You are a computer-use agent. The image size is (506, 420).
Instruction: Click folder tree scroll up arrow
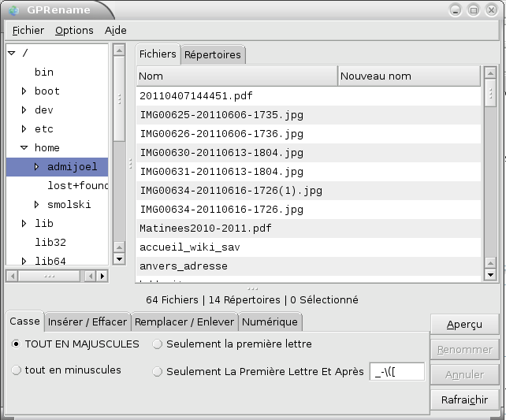click(x=119, y=50)
